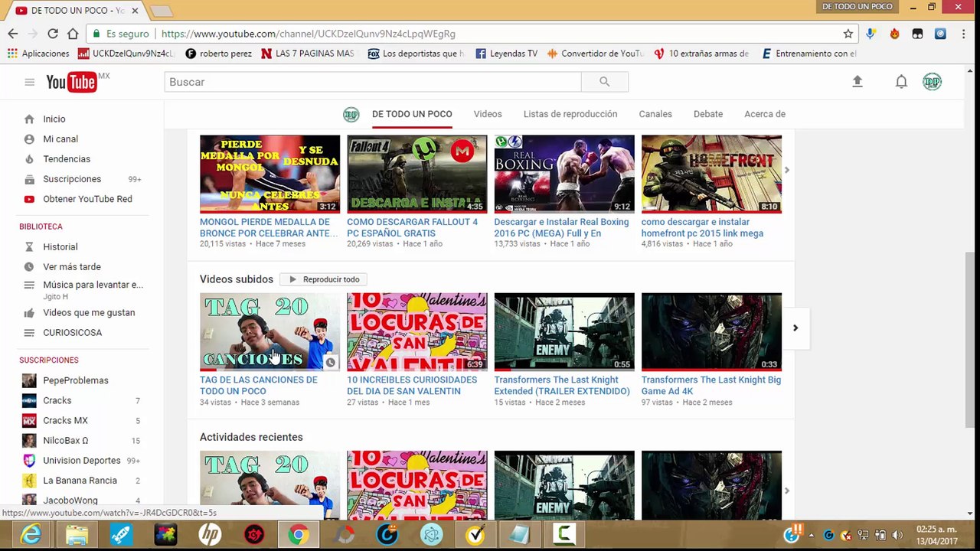This screenshot has width=980, height=551.
Task: Click the Chrome home button
Action: coord(73,34)
